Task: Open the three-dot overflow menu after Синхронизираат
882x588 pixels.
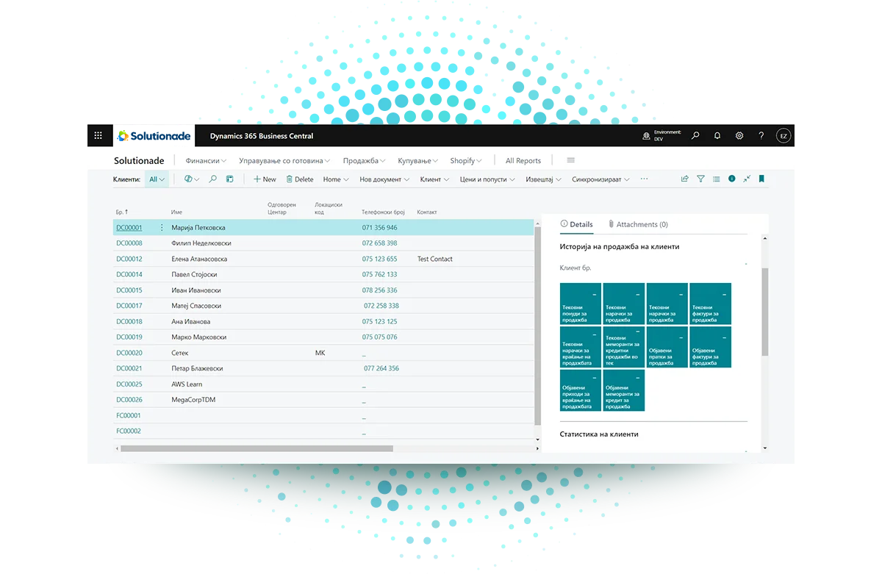Action: [645, 179]
